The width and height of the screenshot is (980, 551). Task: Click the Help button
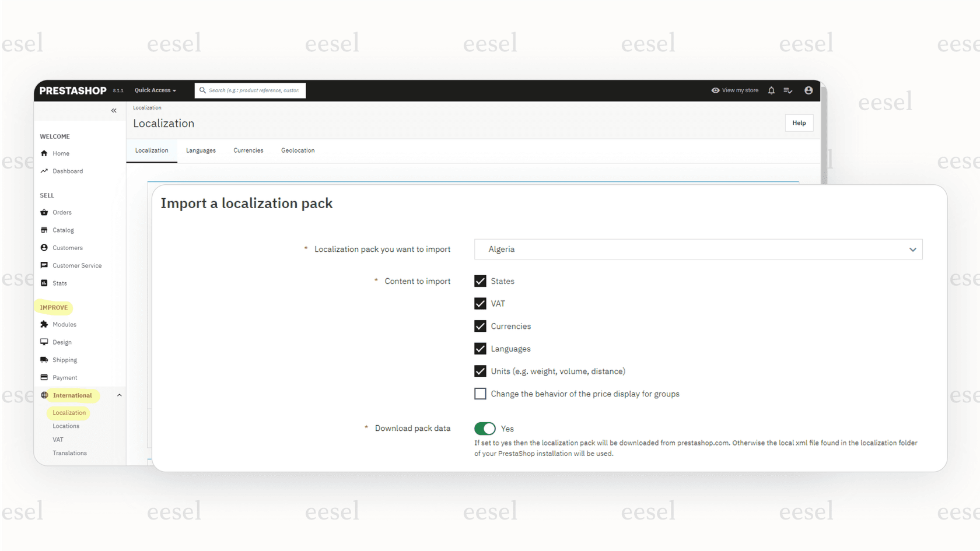[x=799, y=123]
